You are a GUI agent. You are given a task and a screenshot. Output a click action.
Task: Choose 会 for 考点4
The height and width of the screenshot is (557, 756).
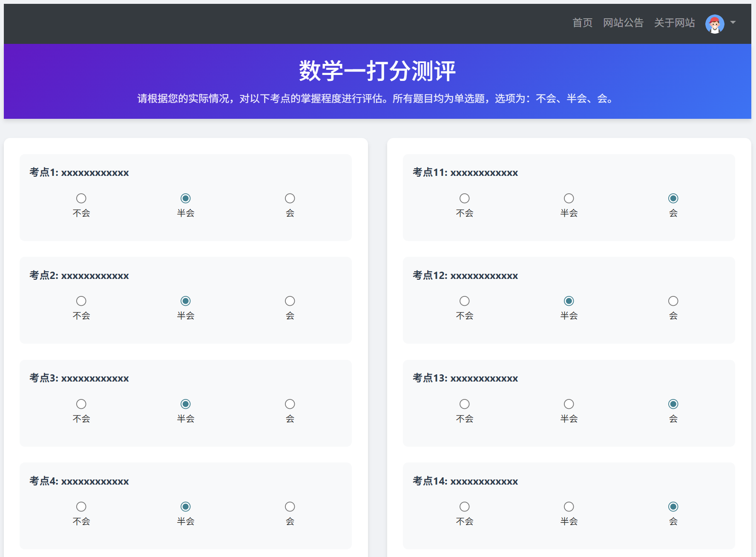click(290, 507)
